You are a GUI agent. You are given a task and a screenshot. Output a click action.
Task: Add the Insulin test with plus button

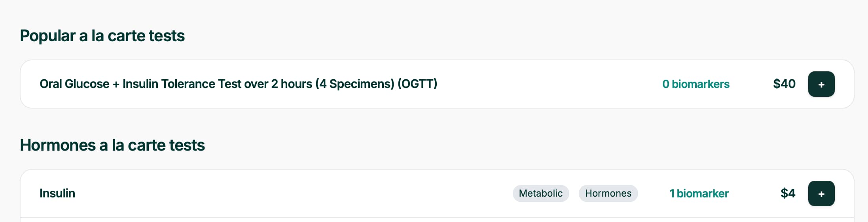[821, 193]
